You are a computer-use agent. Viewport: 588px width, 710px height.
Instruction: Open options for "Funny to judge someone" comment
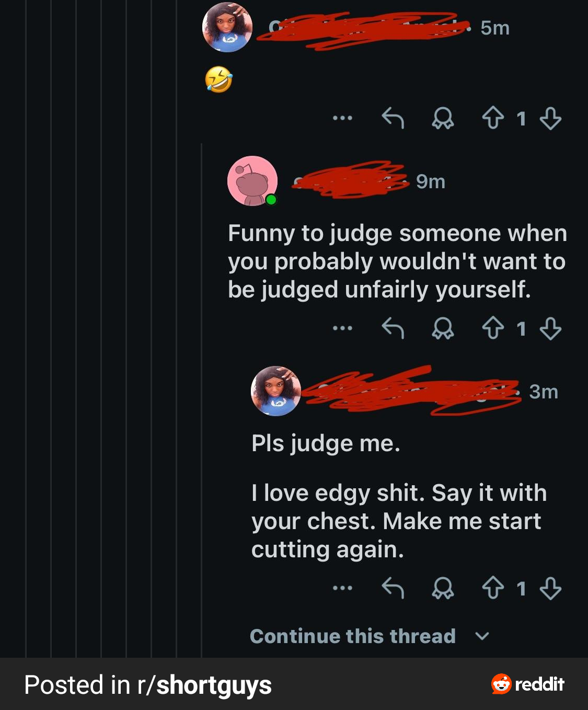tap(342, 329)
